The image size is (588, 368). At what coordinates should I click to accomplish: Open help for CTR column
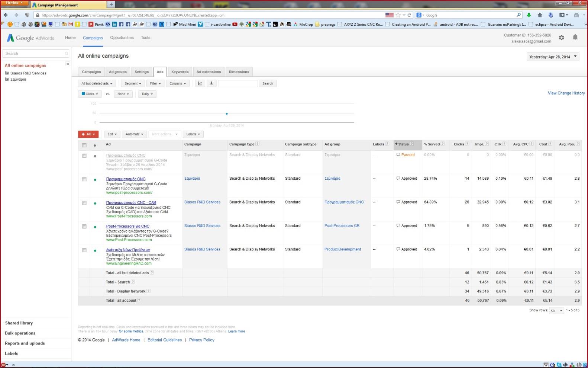504,144
